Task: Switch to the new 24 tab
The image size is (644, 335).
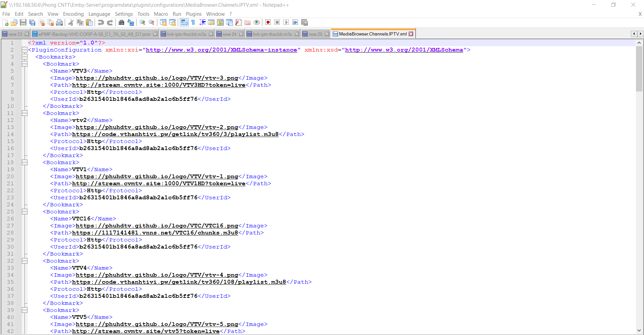Action: [x=229, y=34]
